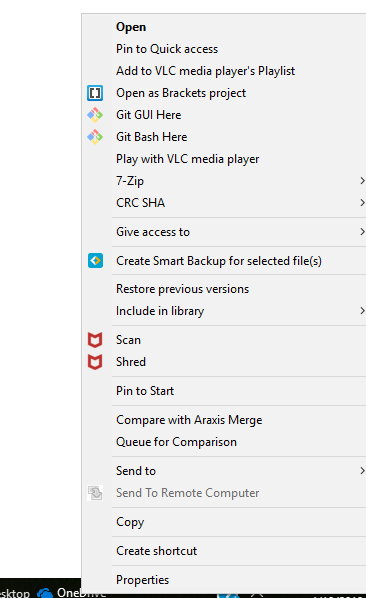The height and width of the screenshot is (598, 366).
Task: Expand the 7-Zip submenu arrow
Action: [x=362, y=181]
